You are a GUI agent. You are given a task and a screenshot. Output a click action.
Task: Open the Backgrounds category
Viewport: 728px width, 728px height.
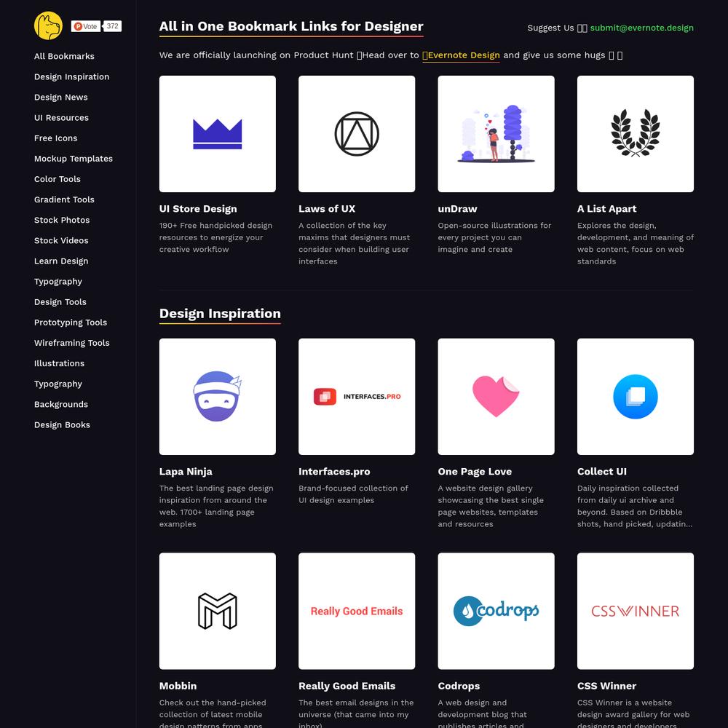[61, 404]
